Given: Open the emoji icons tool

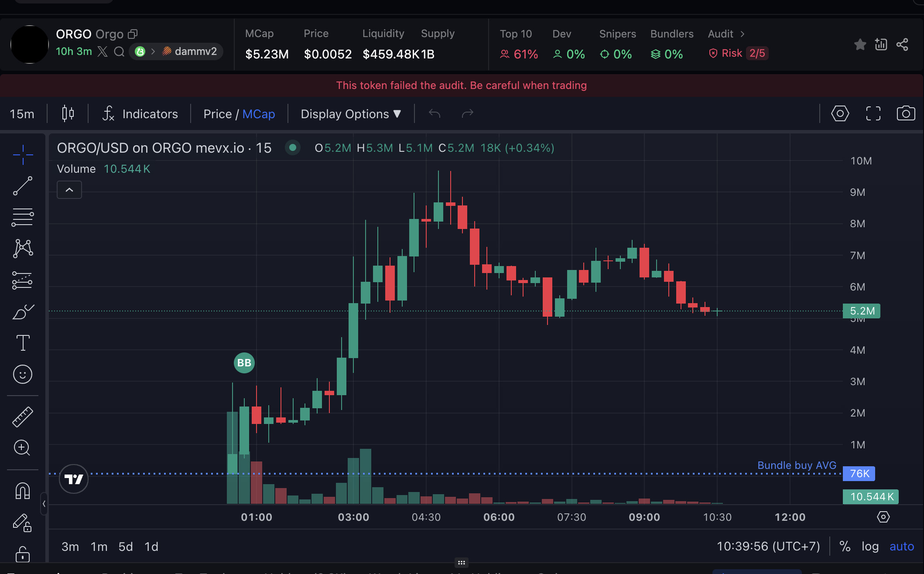Looking at the screenshot, I should point(23,374).
